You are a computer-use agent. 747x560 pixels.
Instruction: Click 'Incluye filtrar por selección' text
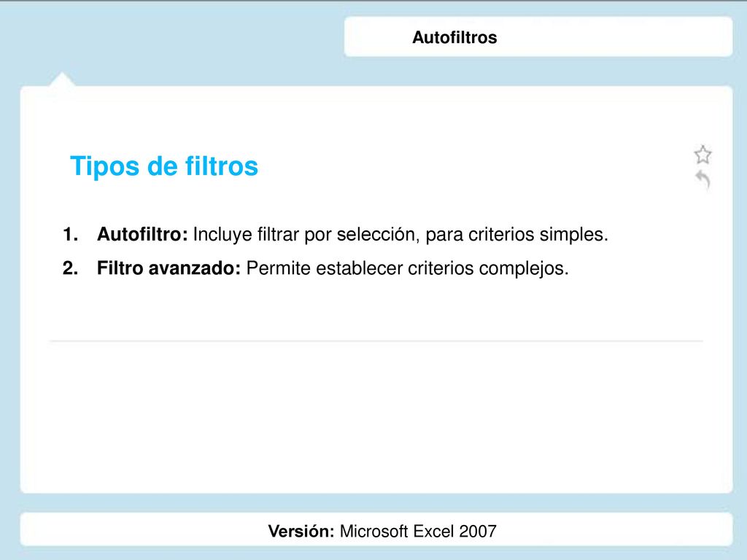(x=306, y=234)
